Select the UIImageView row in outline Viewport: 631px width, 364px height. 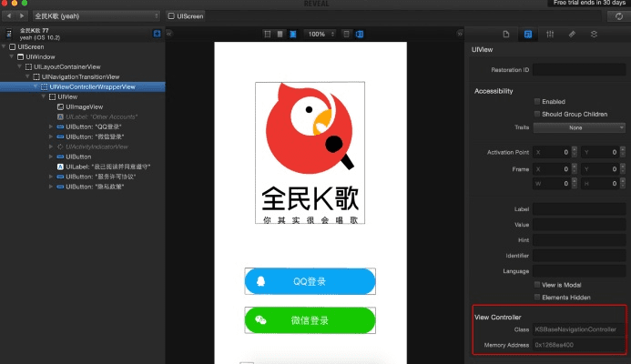tap(83, 106)
